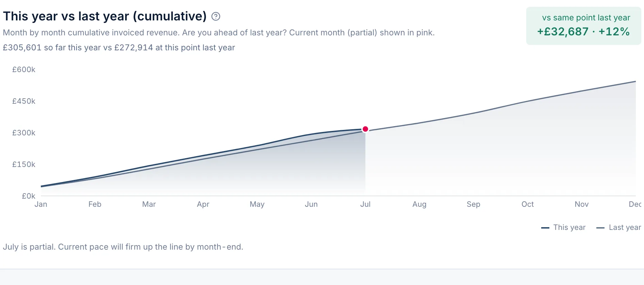Click the This year legend line swatch
The width and height of the screenshot is (644, 285).
pyautogui.click(x=545, y=228)
